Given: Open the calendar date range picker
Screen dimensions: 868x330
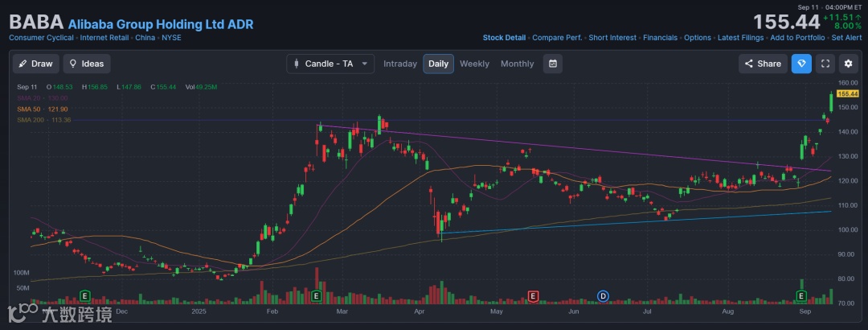Looking at the screenshot, I should click(552, 64).
